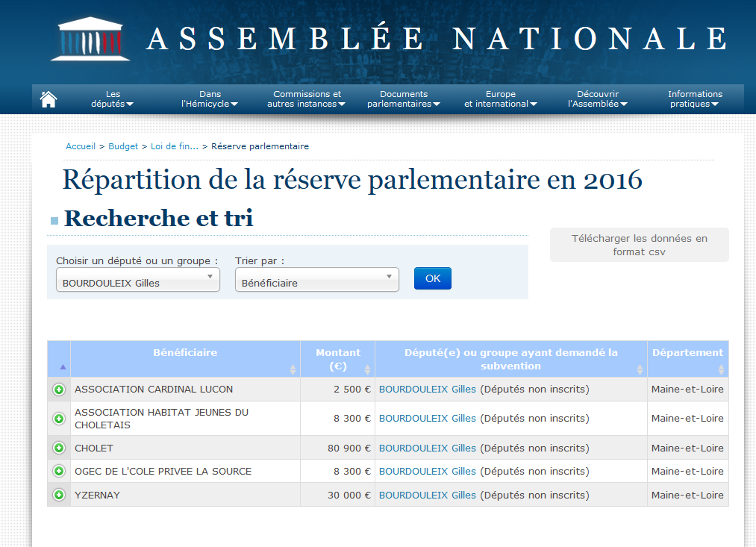This screenshot has height=547, width=756.
Task: Sort table by Bénéficiaire column header
Action: (185, 353)
